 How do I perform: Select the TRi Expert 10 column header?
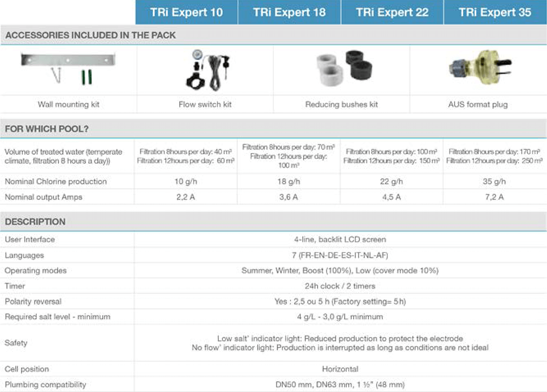186,12
